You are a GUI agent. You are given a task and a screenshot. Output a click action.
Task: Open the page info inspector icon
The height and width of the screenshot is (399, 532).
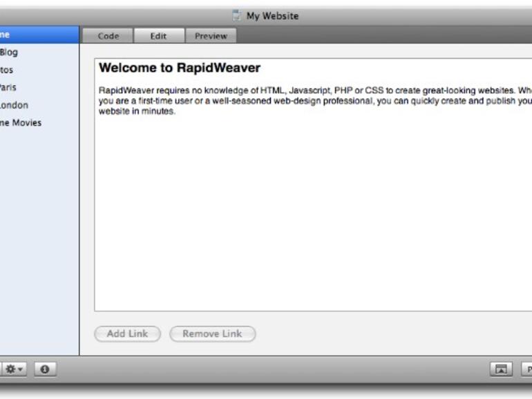coord(45,369)
